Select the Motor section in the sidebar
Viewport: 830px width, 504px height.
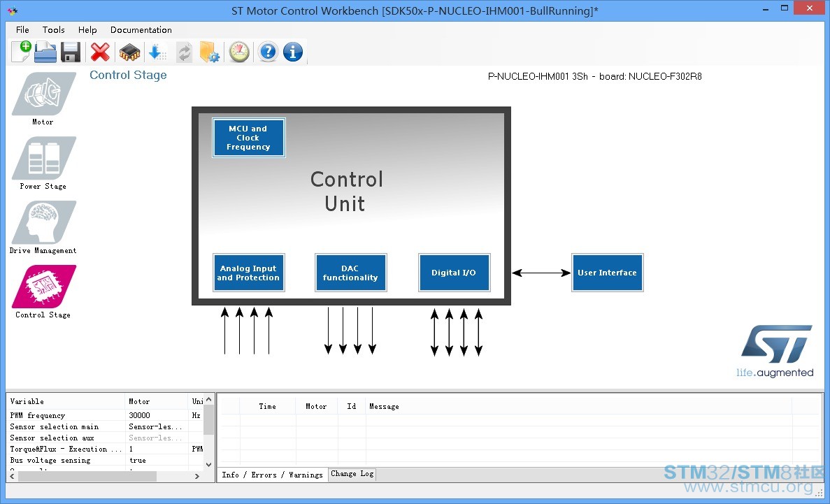[x=43, y=99]
